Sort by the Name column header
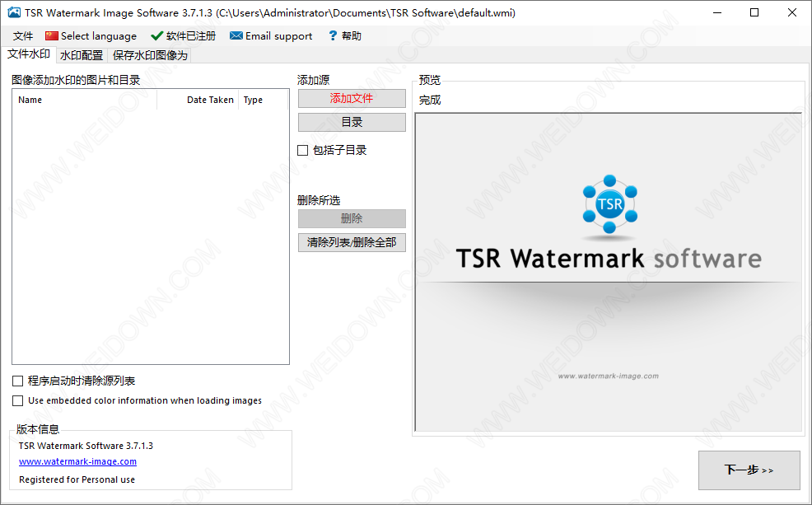The width and height of the screenshot is (812, 505). [84, 100]
